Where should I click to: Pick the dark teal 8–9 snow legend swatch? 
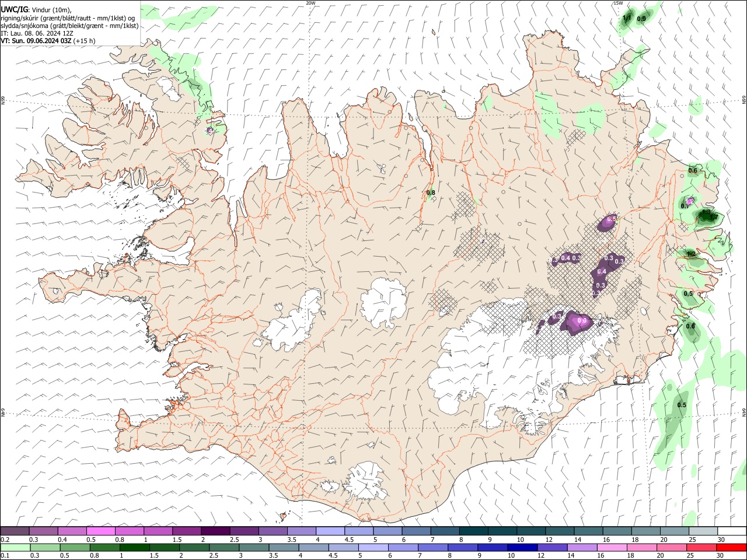[x=473, y=531]
